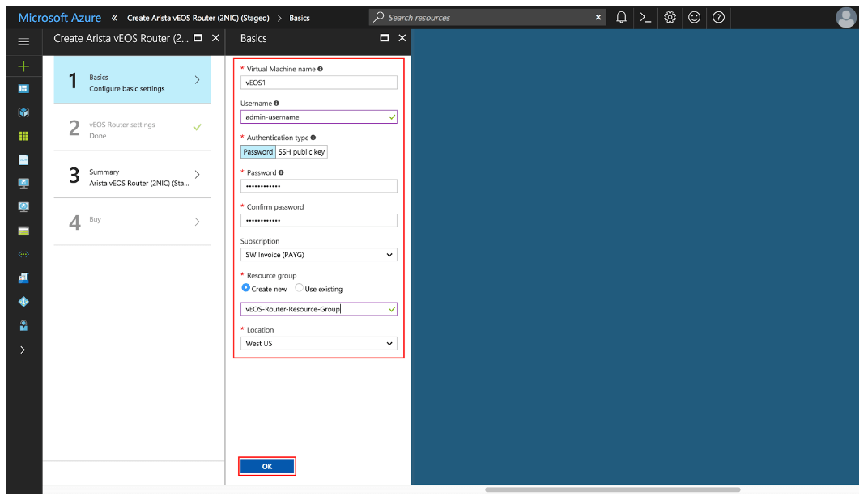
Task: Clear the search resources field with the X
Action: tap(598, 18)
